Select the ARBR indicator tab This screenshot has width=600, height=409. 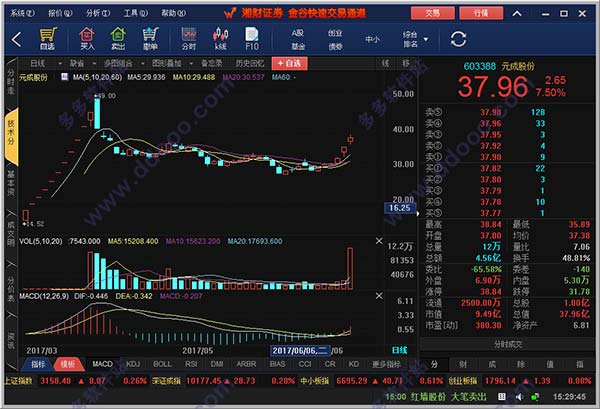tap(246, 364)
